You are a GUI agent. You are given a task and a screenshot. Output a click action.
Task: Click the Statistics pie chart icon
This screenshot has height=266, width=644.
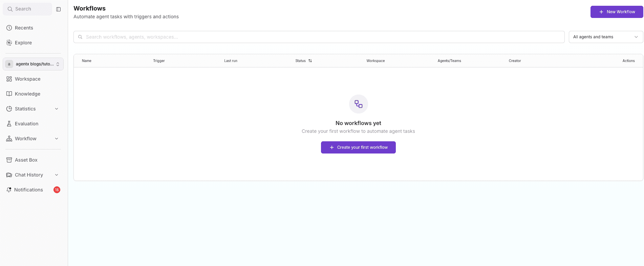9,109
